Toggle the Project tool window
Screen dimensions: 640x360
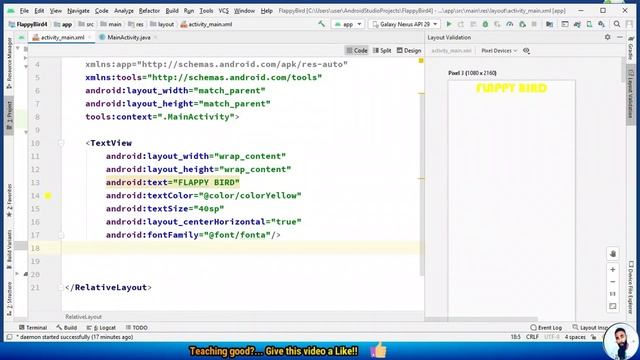(x=9, y=116)
